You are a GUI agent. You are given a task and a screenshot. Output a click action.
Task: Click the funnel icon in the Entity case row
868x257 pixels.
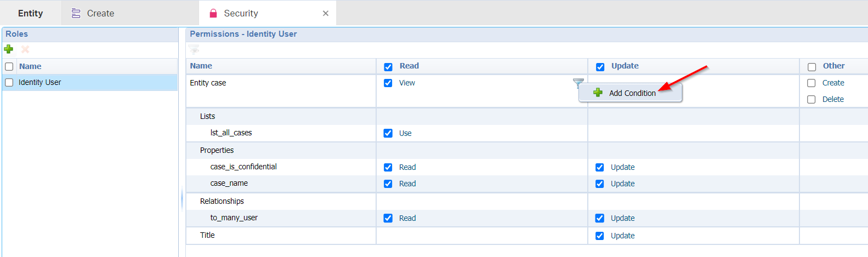pos(578,83)
